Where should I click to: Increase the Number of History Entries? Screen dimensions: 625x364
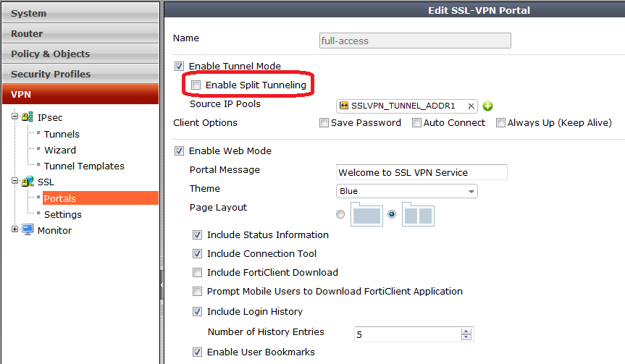(466, 331)
